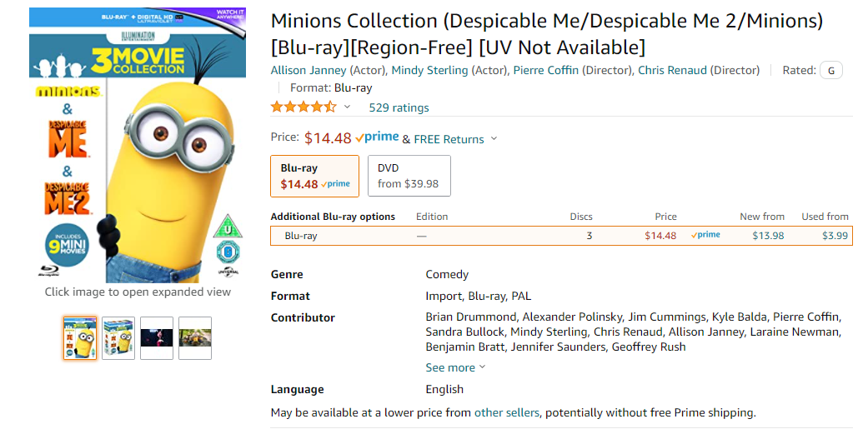
Task: Select the Blu-ray format option
Action: [x=315, y=176]
